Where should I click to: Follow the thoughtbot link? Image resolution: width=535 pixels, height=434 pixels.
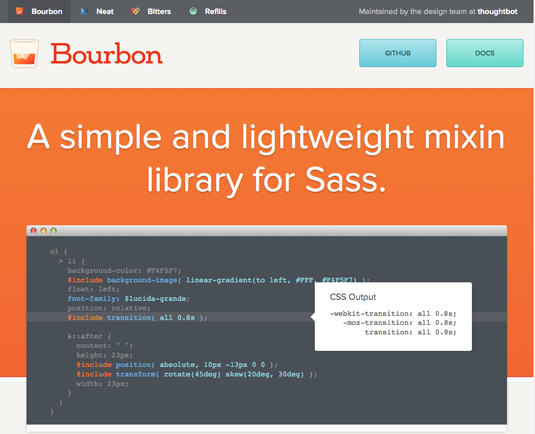(497, 11)
